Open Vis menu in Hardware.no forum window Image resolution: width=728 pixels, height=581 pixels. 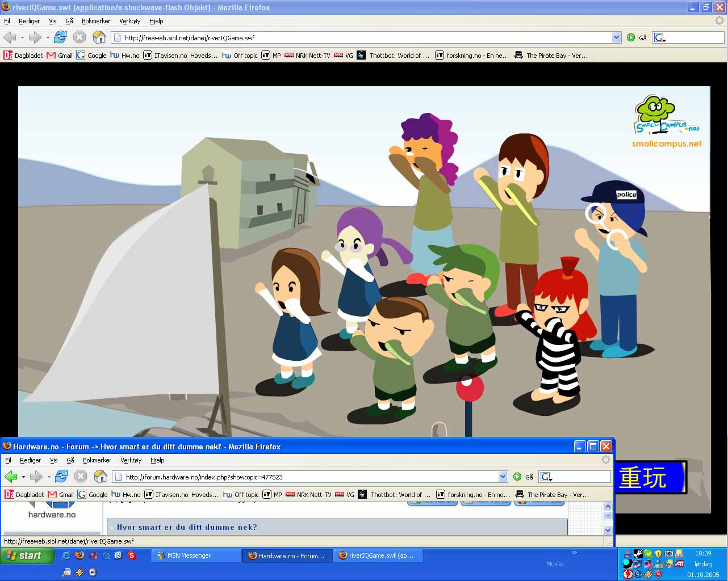(54, 460)
